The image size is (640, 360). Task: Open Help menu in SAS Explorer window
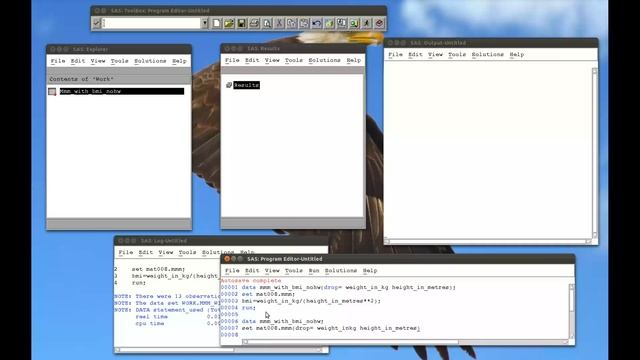(179, 61)
